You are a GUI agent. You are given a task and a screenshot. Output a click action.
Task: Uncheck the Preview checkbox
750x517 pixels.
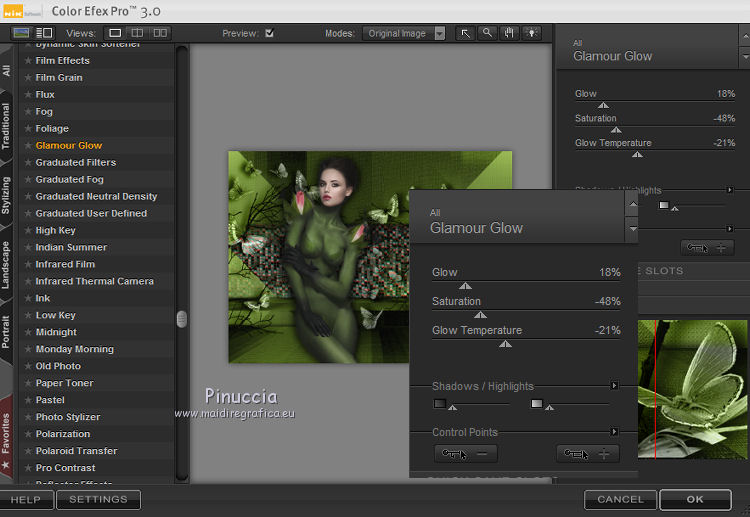pyautogui.click(x=269, y=33)
